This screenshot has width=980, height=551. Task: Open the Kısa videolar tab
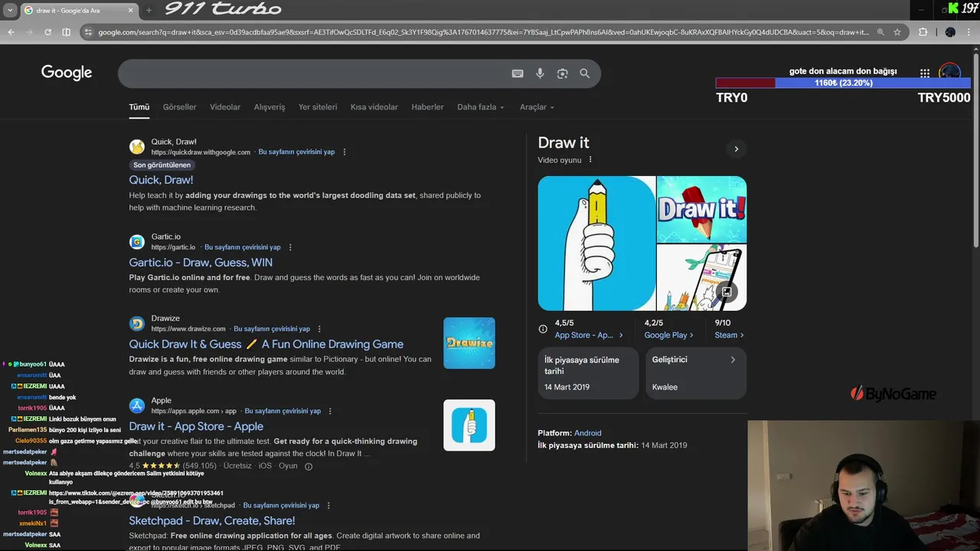[374, 107]
